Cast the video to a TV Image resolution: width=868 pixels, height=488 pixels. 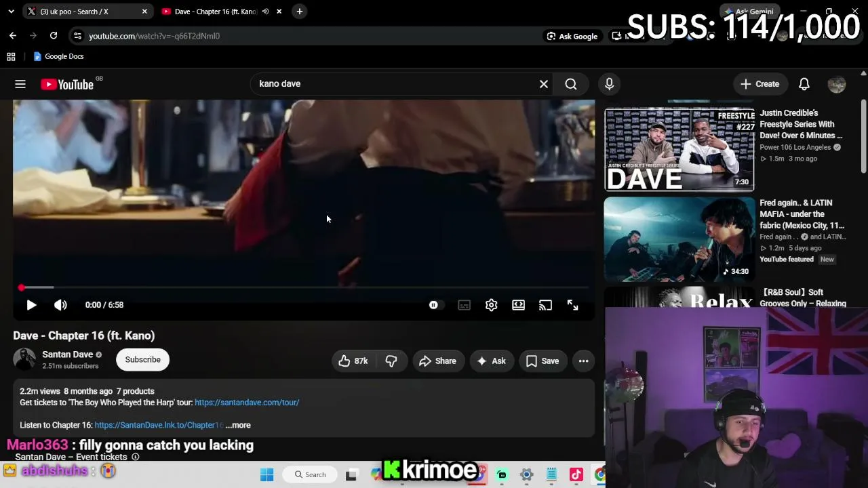[x=545, y=305]
